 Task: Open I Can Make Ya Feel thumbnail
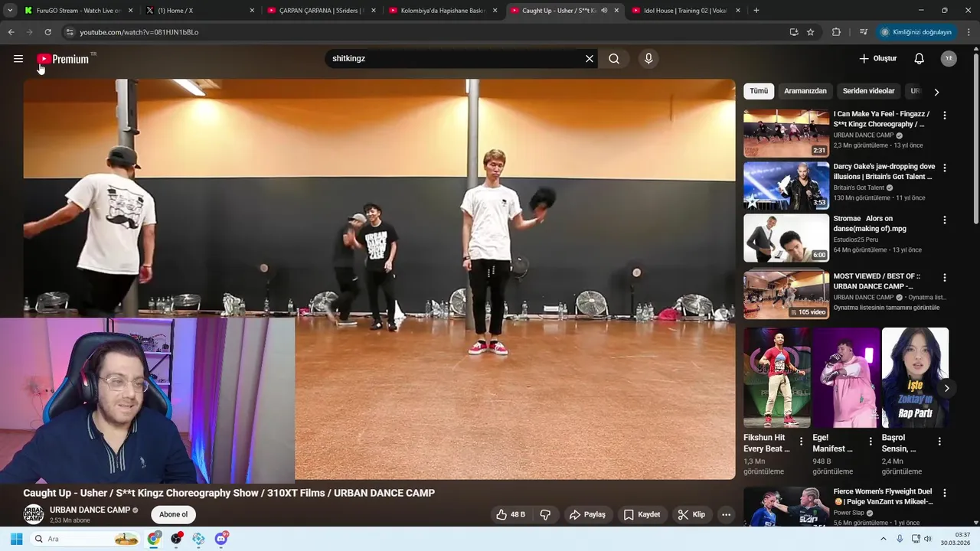(x=786, y=133)
